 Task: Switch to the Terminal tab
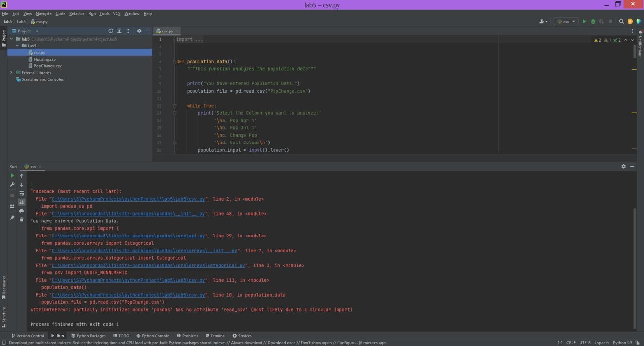tap(215, 336)
